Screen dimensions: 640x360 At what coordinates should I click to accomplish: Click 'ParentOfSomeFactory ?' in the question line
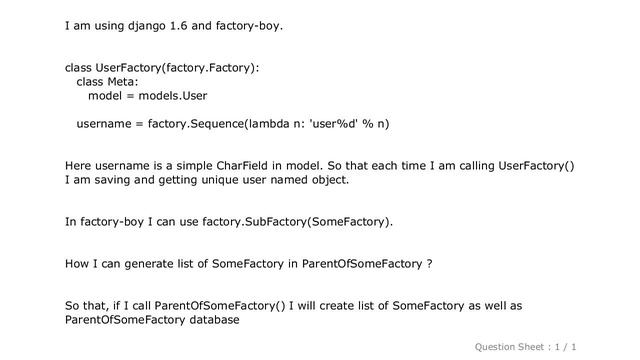point(367,264)
